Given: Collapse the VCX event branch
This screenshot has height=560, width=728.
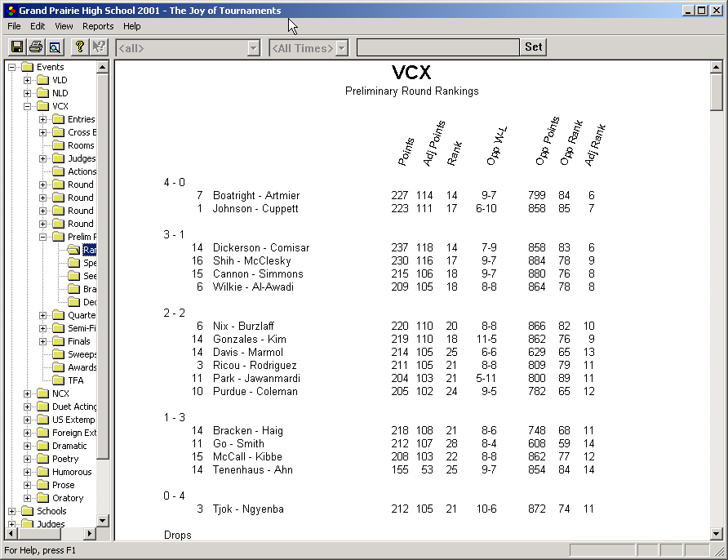Looking at the screenshot, I should pos(28,105).
